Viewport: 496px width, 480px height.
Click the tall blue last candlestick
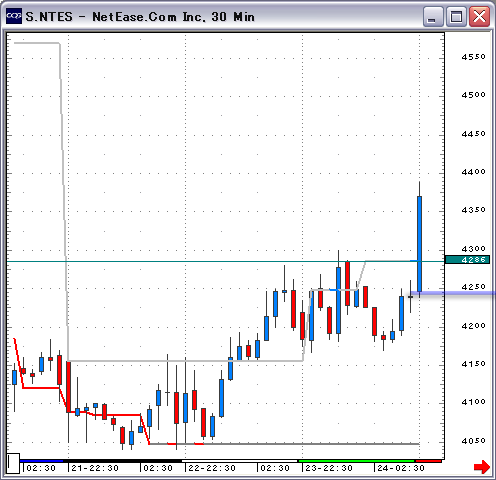[x=419, y=244]
